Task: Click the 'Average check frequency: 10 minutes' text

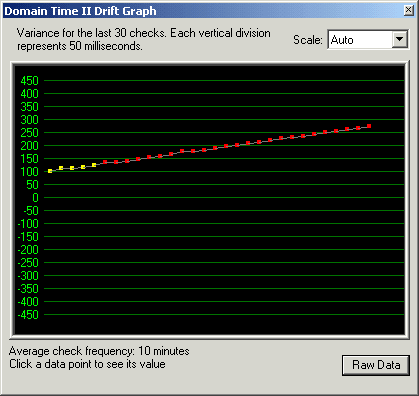Action: 99,351
